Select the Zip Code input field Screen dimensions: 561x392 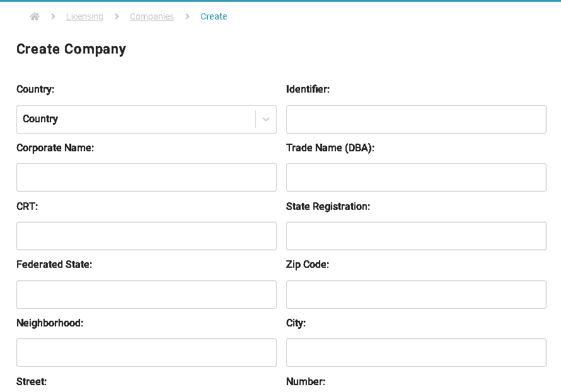pos(415,294)
